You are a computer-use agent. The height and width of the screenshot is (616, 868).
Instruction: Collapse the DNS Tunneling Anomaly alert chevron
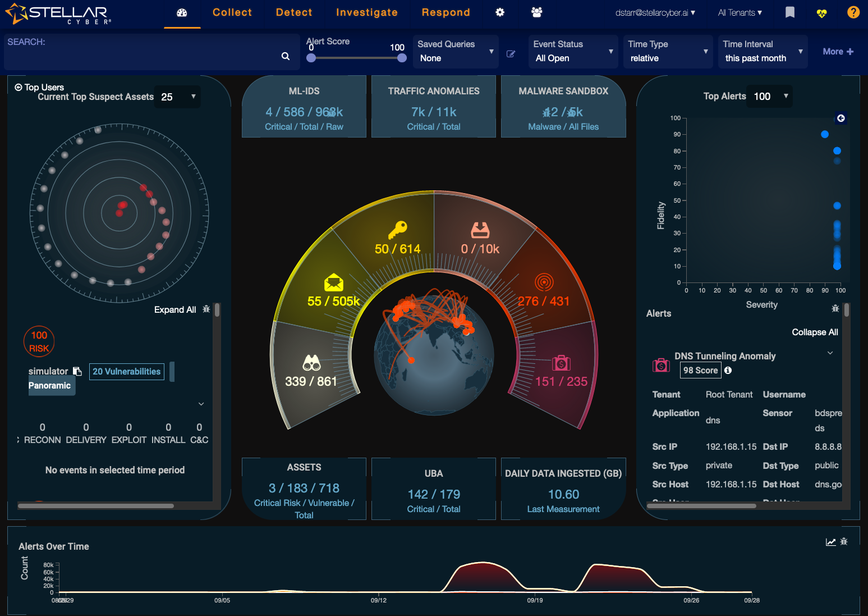tap(830, 353)
